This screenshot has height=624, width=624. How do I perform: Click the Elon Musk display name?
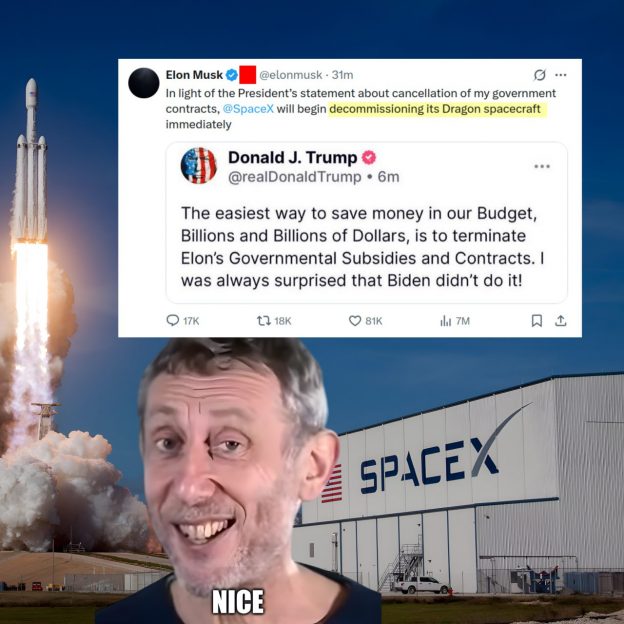(x=194, y=75)
